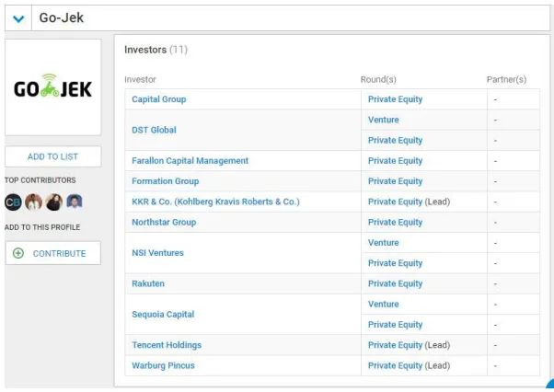
Task: Open the fourth contributor avatar
Action: pos(75,202)
